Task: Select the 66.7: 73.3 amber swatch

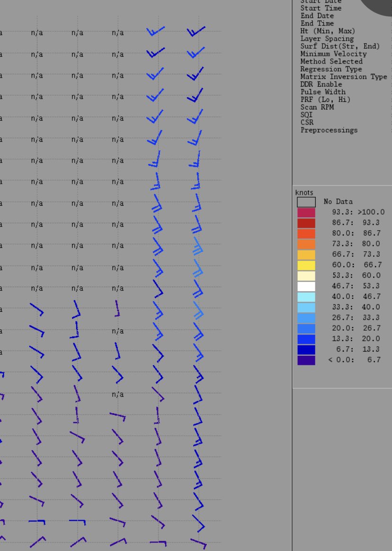Action: (x=306, y=255)
